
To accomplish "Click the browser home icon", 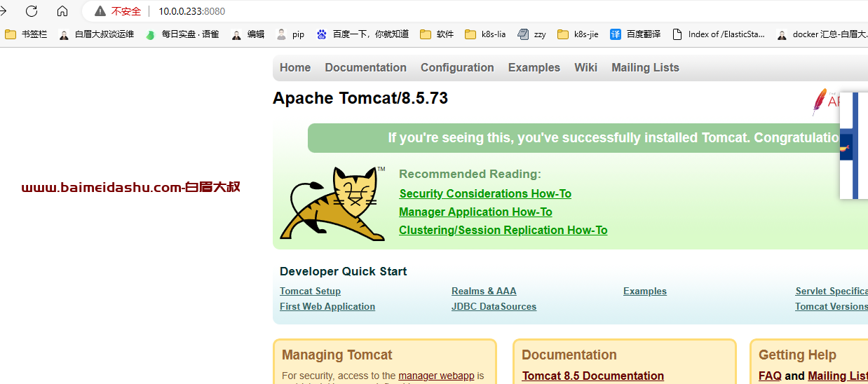I will pyautogui.click(x=62, y=11).
